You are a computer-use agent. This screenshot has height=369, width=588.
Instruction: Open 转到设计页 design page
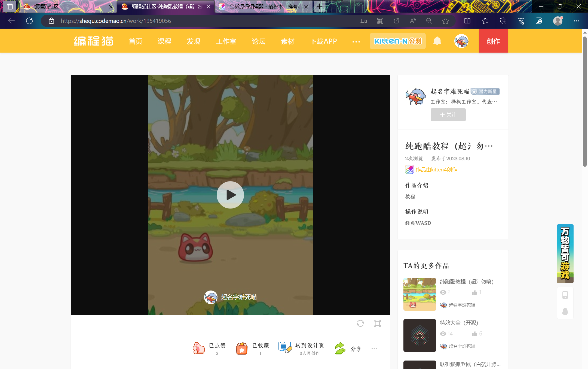tap(301, 348)
